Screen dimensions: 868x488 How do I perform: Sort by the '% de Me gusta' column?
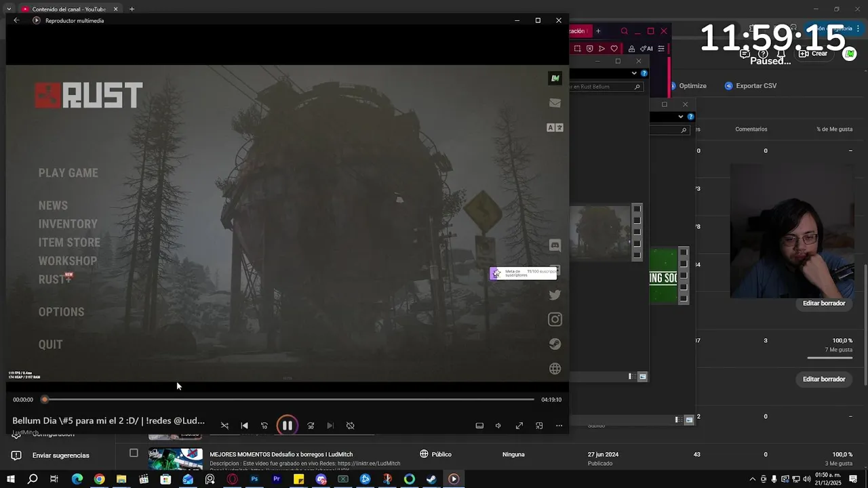(x=834, y=129)
